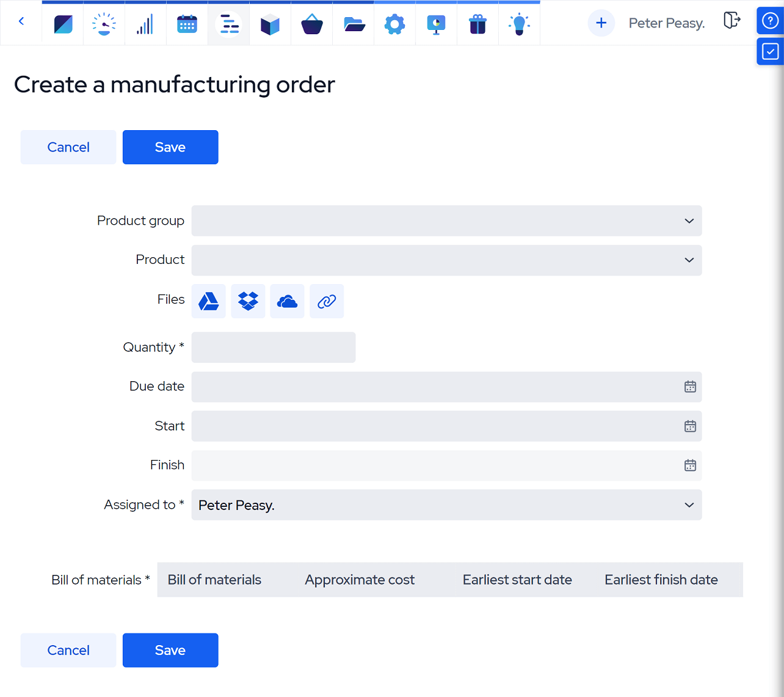
Task: Add a file link via chain icon
Action: [327, 301]
